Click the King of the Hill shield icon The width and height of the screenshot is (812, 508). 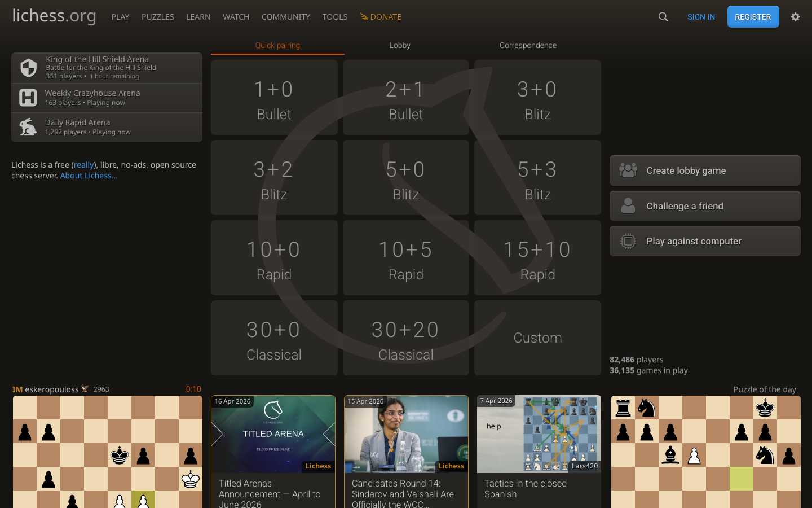(28, 68)
